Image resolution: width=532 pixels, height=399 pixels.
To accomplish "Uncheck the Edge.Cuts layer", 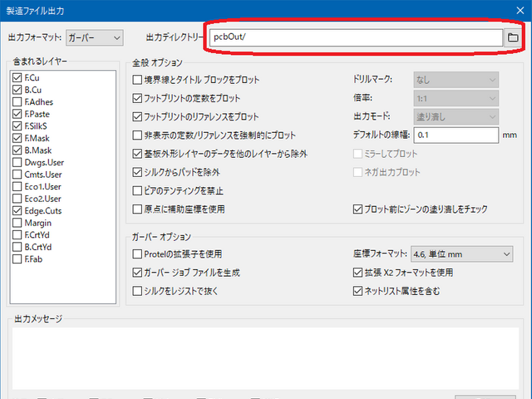I will tap(17, 210).
